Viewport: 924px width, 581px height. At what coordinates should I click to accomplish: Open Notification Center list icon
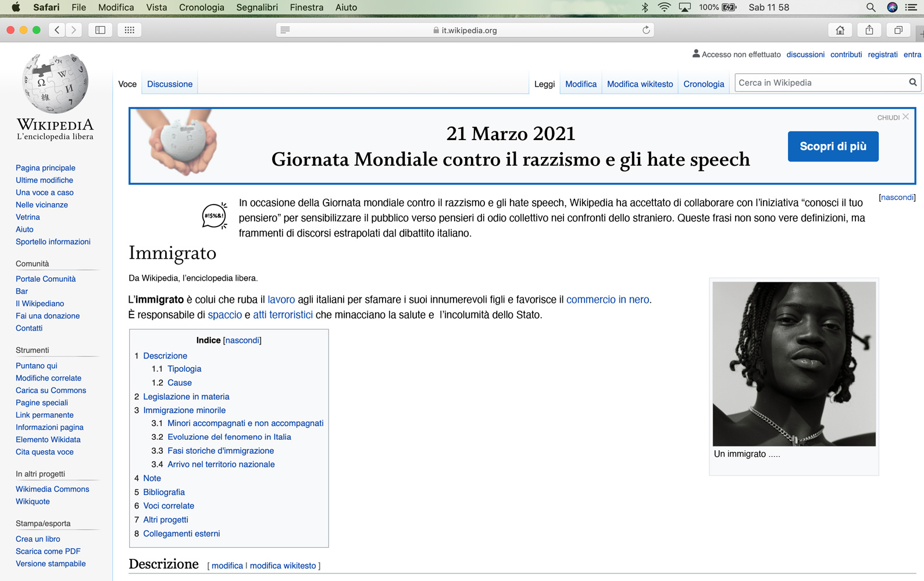point(911,7)
